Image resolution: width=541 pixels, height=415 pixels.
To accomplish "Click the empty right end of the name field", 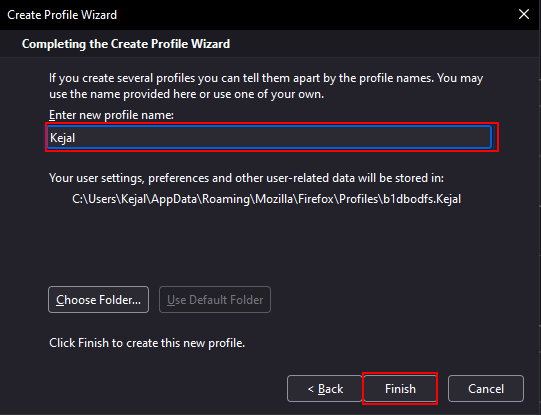I will coord(449,137).
